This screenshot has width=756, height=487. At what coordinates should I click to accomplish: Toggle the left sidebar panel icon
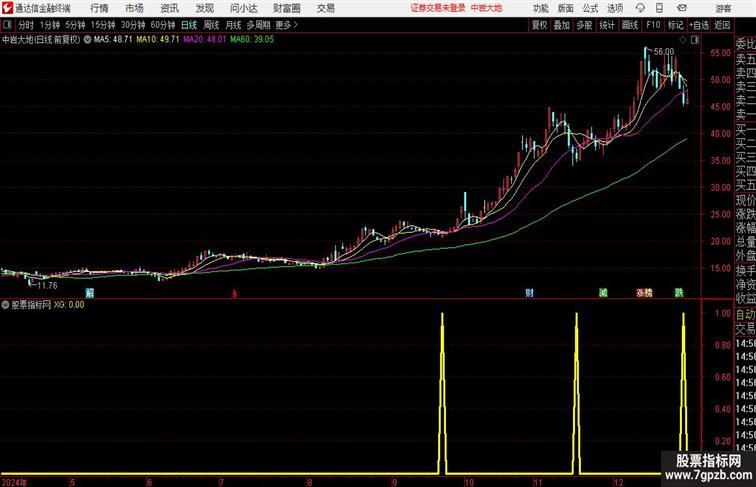coord(7,25)
